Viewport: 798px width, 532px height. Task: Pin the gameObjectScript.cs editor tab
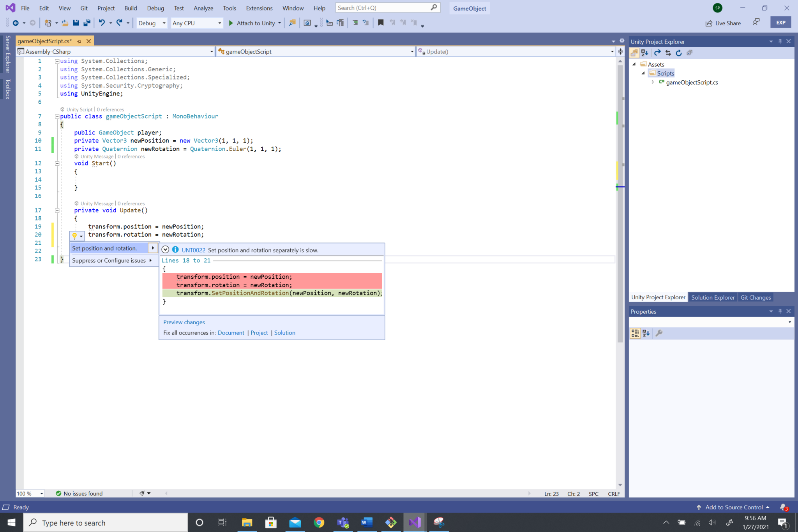pos(79,41)
